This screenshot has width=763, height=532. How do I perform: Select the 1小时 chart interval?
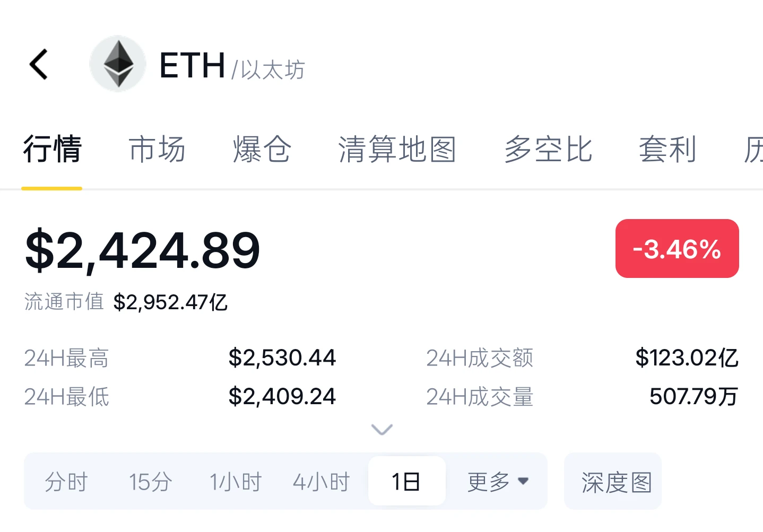[236, 482]
